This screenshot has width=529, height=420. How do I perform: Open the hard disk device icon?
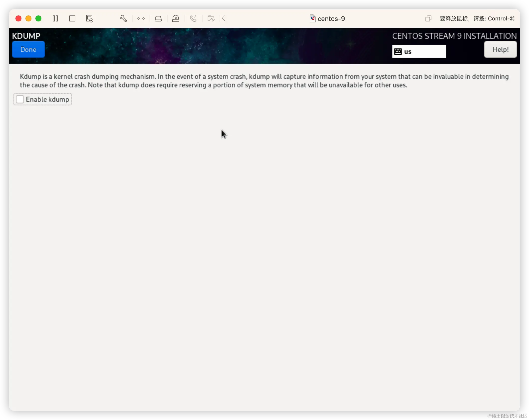158,18
